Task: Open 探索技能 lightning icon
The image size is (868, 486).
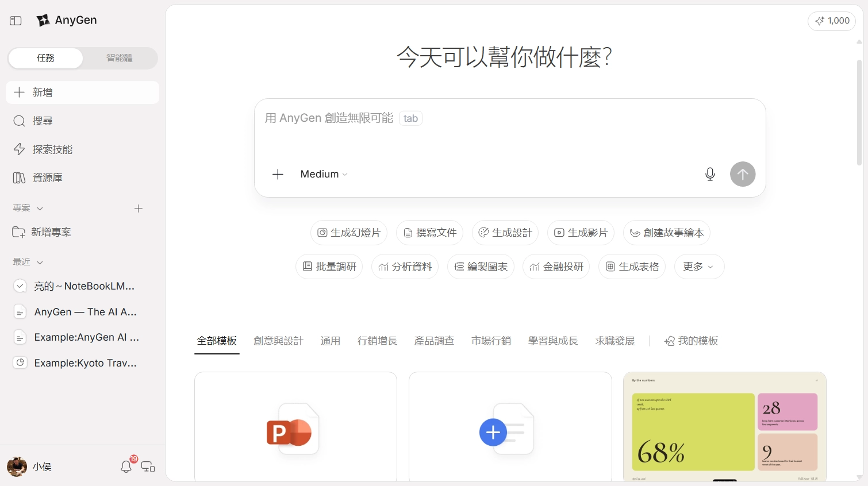Action: (x=19, y=149)
